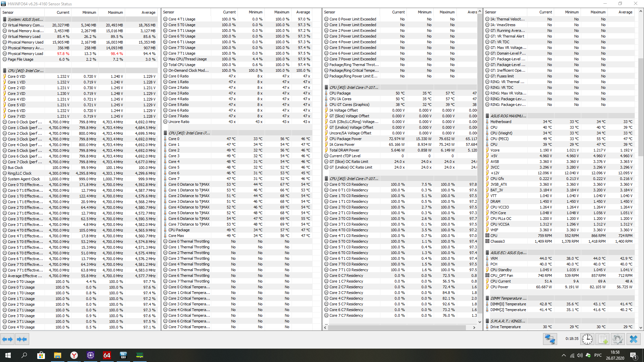644x362 pixels.
Task: Open sensor settings gear icon
Action: pyautogui.click(x=618, y=339)
